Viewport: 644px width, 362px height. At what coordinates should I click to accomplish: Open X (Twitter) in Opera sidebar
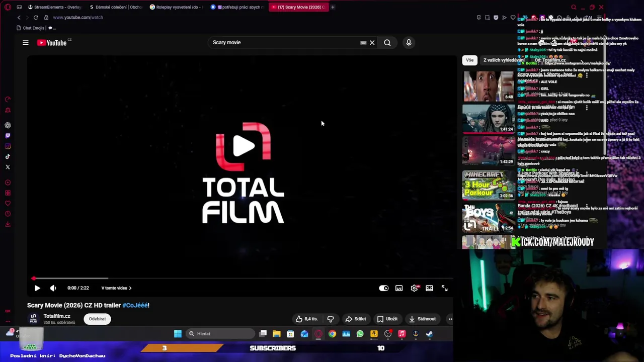click(8, 167)
